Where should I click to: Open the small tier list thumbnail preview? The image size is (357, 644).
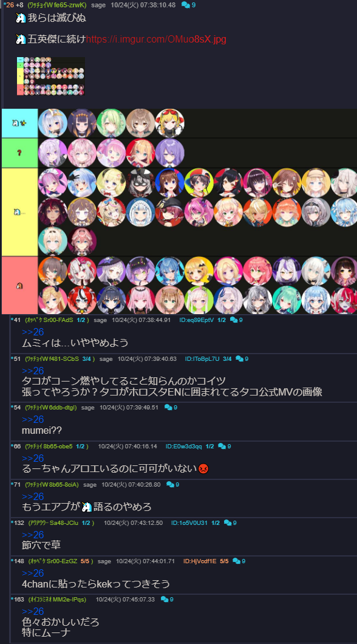(51, 77)
